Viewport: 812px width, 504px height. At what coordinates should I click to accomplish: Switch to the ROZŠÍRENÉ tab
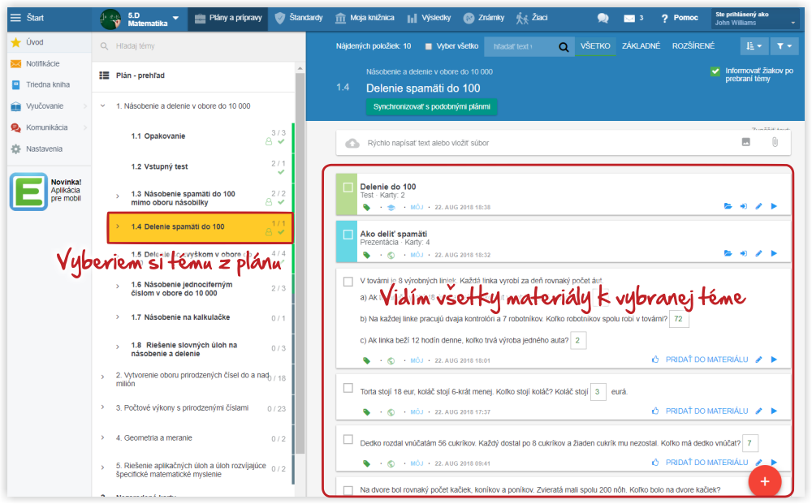coord(693,46)
